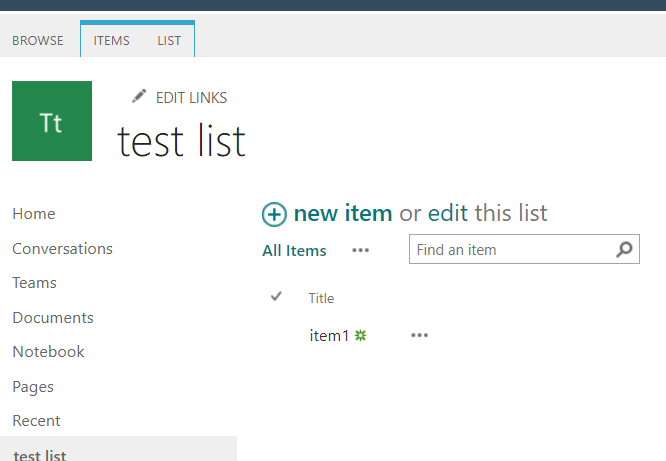This screenshot has height=461, width=666.
Task: Switch to the Browse ribbon tab
Action: pyautogui.click(x=38, y=41)
